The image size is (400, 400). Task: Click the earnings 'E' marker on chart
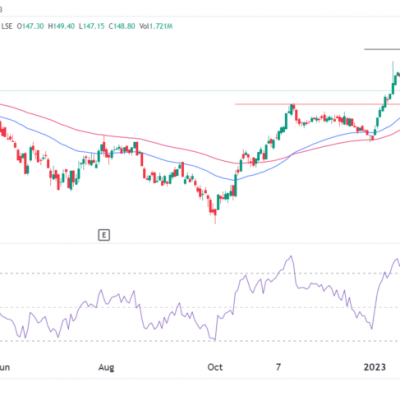click(x=104, y=235)
